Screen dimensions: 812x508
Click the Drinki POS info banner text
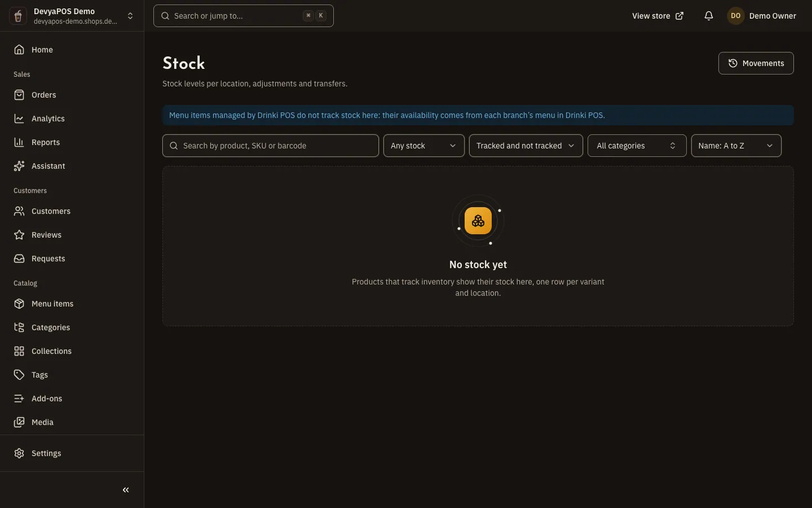(387, 115)
